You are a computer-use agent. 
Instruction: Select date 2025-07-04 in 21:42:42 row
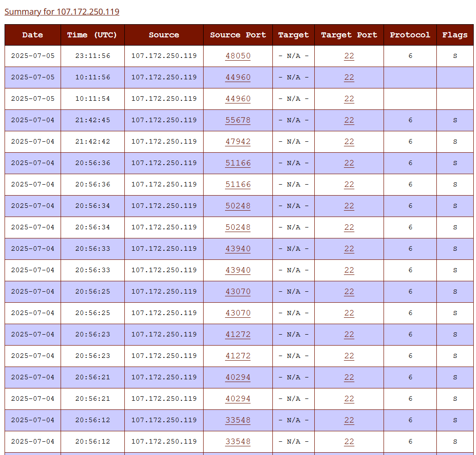tap(33, 142)
